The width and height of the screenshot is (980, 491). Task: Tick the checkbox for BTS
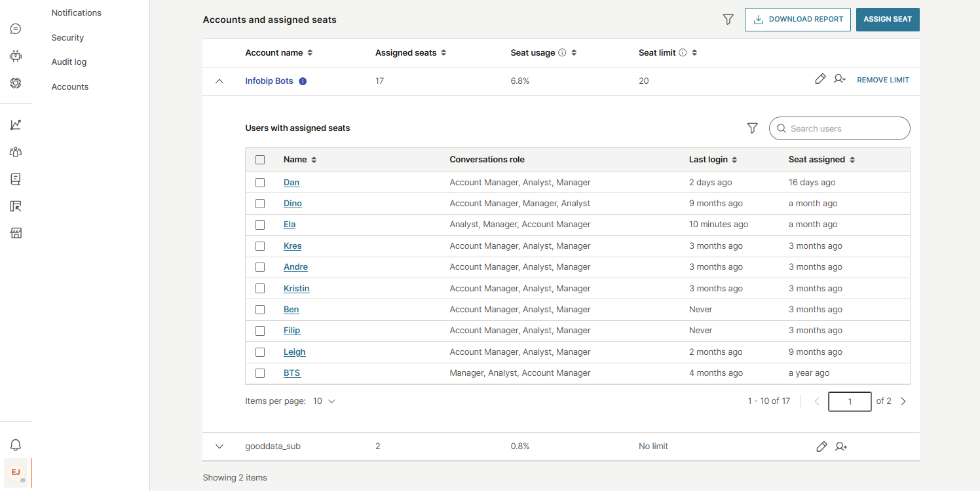pyautogui.click(x=260, y=373)
